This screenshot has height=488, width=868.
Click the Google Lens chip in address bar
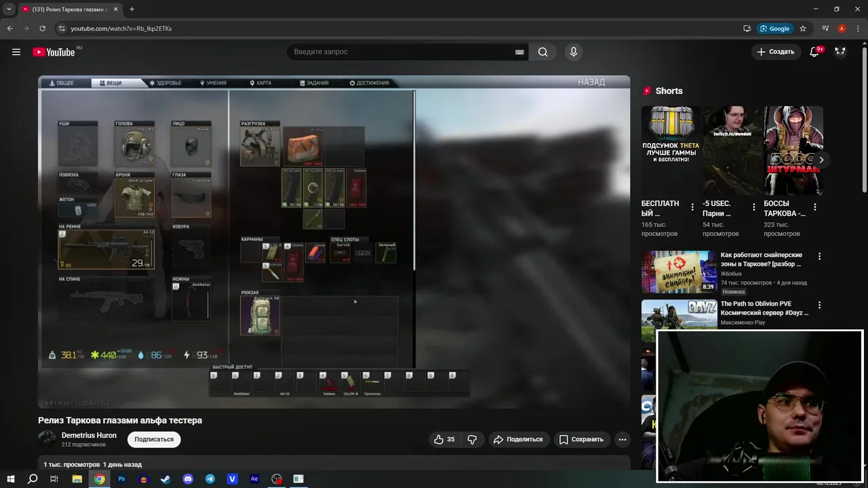(774, 28)
